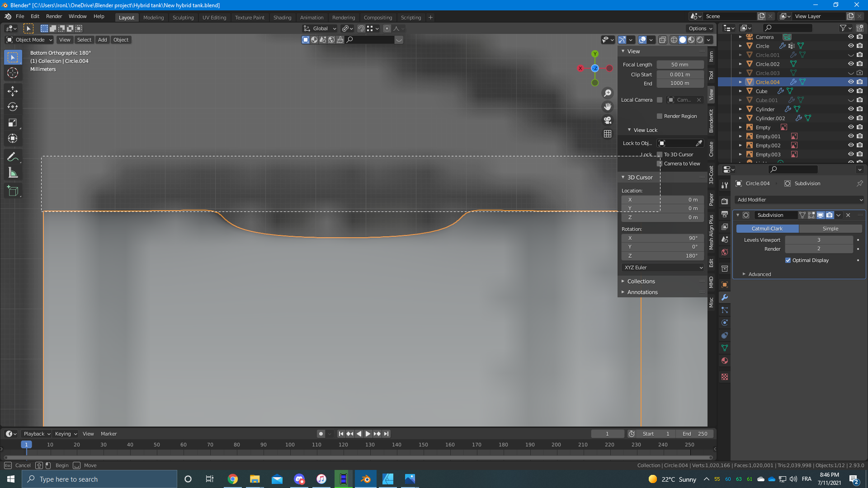Open the Material properties tab icon

725,361
